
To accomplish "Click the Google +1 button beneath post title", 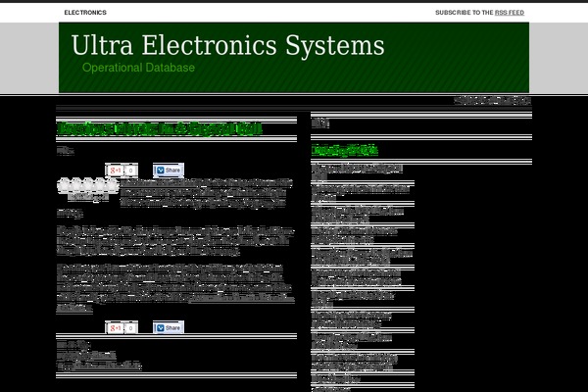I will (116, 171).
